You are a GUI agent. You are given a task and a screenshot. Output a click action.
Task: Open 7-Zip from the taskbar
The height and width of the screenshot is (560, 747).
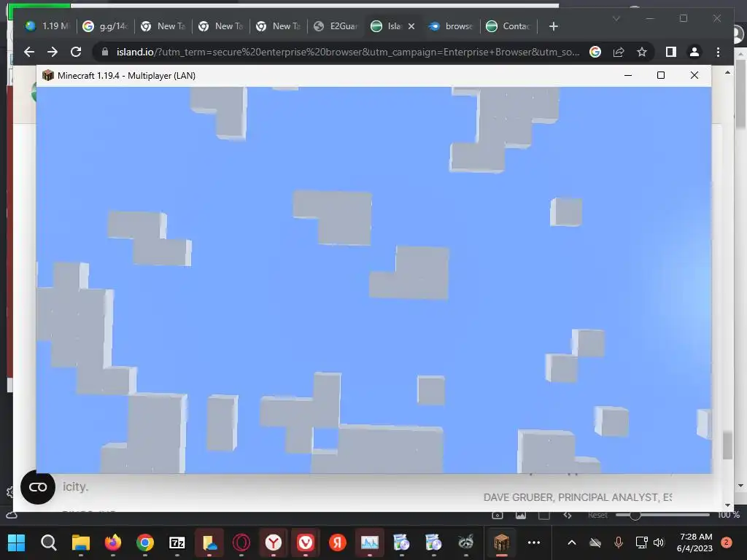point(177,542)
